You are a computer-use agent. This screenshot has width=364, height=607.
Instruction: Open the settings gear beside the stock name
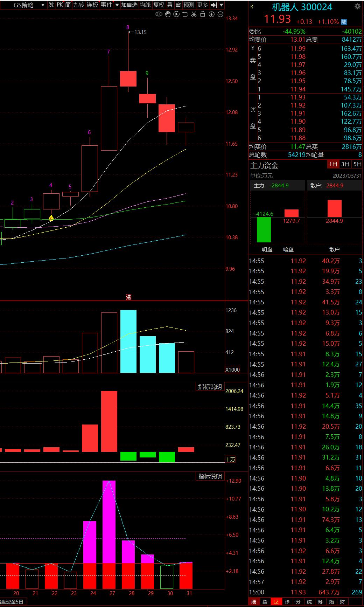pos(357,7)
